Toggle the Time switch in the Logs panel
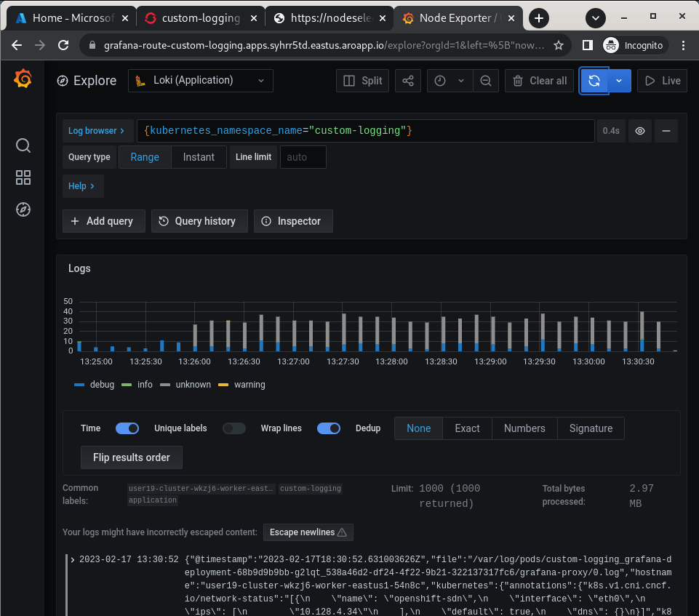Image resolution: width=699 pixels, height=616 pixels. coord(127,428)
